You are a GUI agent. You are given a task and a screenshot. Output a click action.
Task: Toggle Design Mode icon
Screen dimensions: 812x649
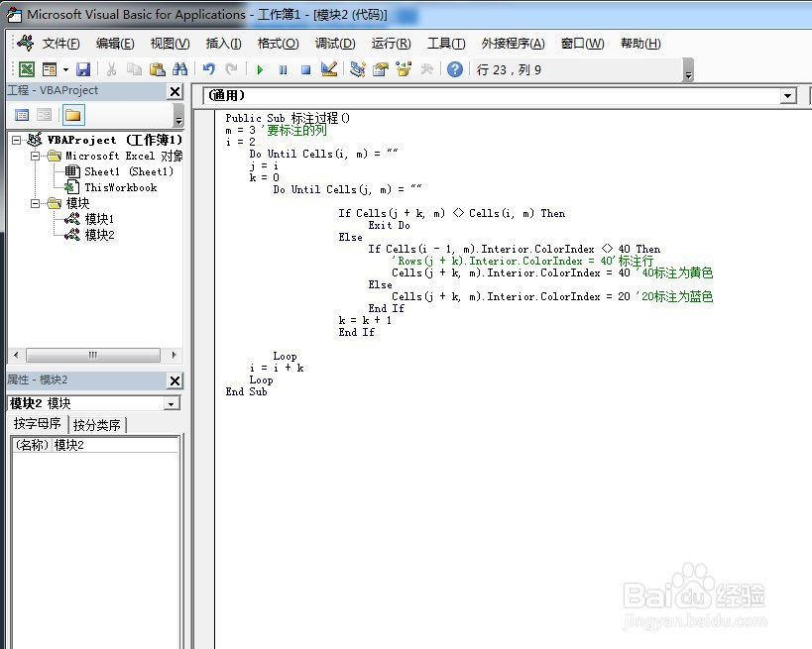coord(329,69)
